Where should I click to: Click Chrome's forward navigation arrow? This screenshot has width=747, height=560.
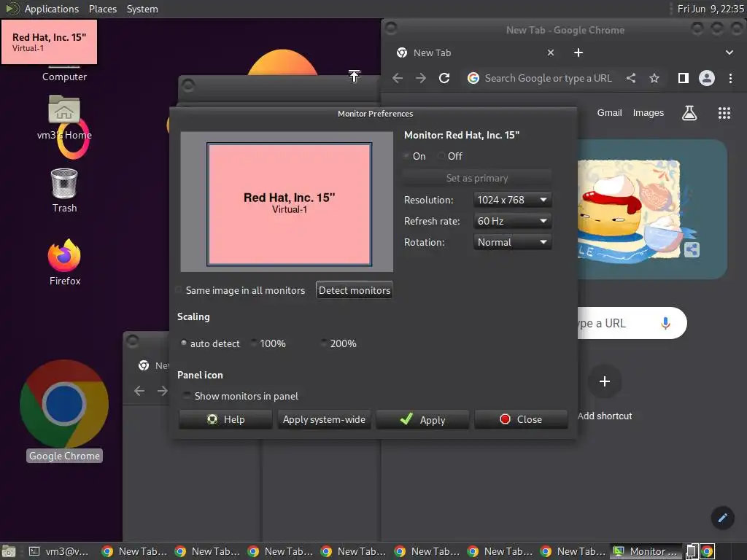(x=421, y=78)
